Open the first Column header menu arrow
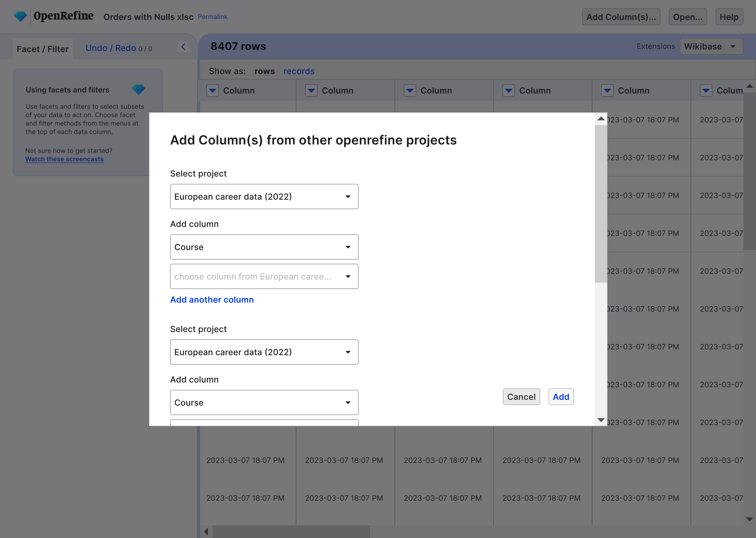This screenshot has width=756, height=538. (213, 90)
